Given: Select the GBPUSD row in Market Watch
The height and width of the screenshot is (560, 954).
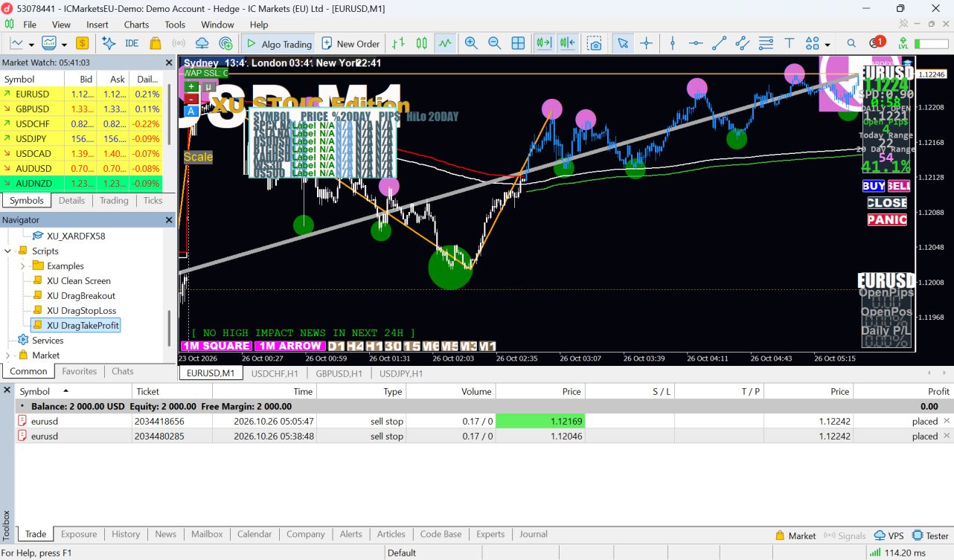Looking at the screenshot, I should [81, 109].
